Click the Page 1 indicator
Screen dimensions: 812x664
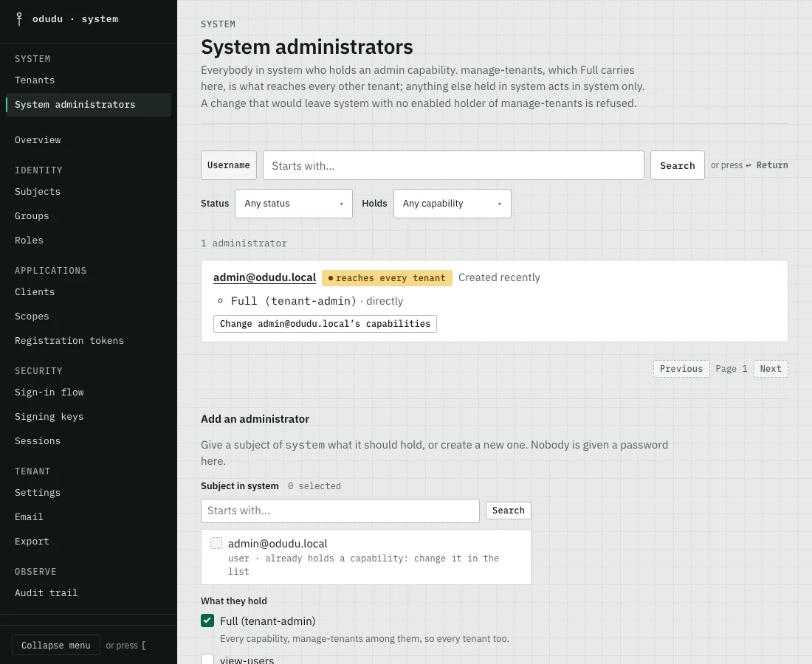tap(732, 369)
